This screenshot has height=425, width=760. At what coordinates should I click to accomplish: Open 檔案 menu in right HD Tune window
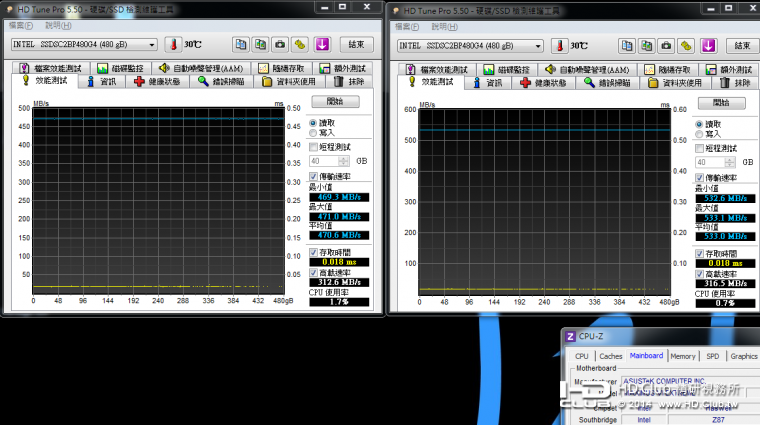click(407, 27)
